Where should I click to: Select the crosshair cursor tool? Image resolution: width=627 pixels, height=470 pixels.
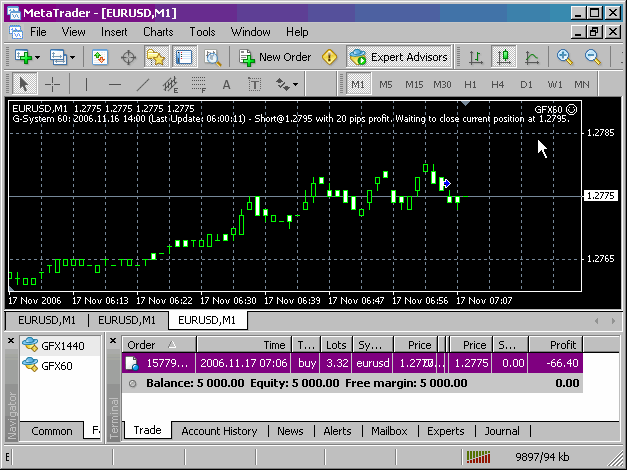pos(52,84)
